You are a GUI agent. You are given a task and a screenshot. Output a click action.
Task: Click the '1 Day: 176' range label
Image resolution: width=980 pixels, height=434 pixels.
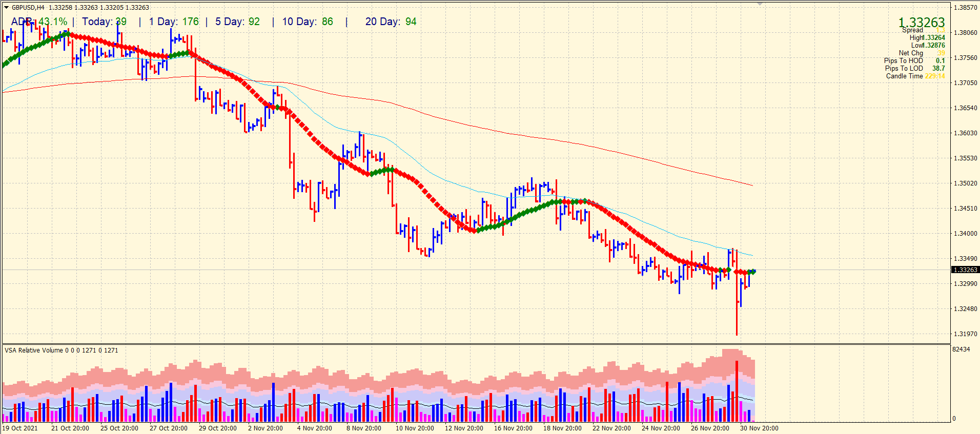coord(174,22)
